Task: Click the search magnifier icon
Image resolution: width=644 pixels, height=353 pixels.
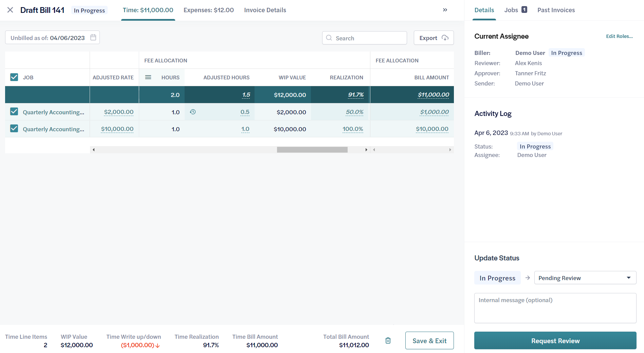Action: click(329, 38)
